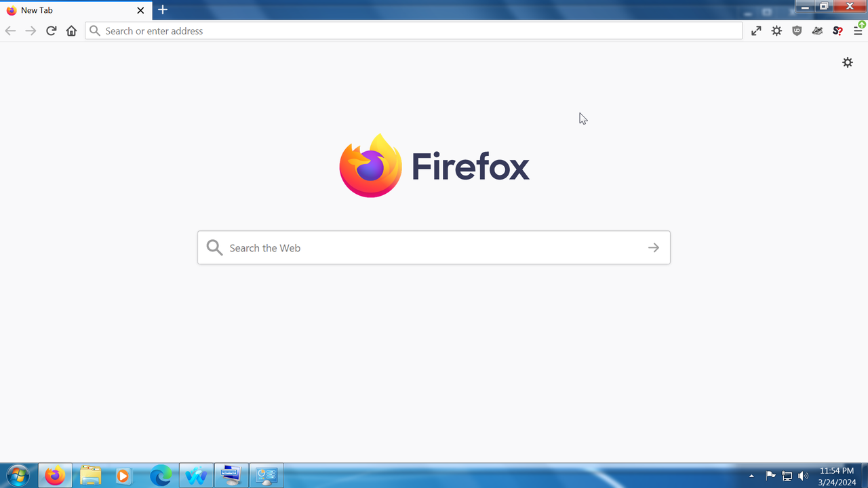Close the New Tab tab
The width and height of the screenshot is (868, 488).
click(140, 10)
